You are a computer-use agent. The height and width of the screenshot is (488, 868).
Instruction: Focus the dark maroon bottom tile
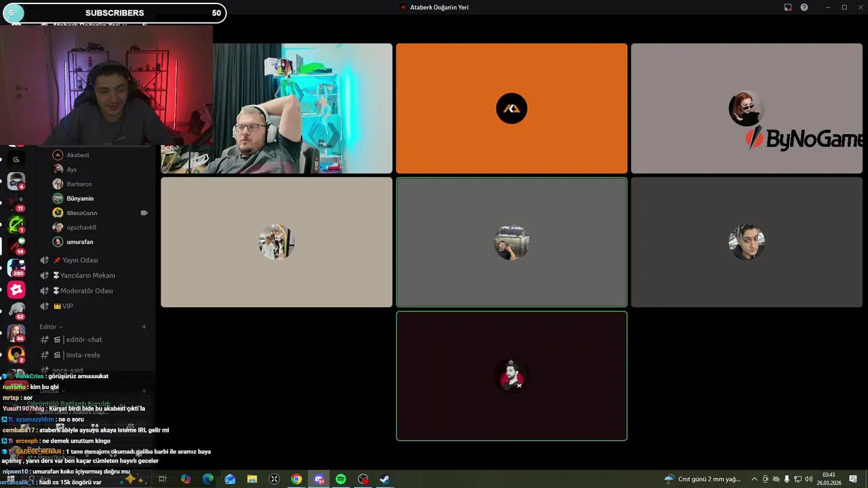click(x=511, y=375)
